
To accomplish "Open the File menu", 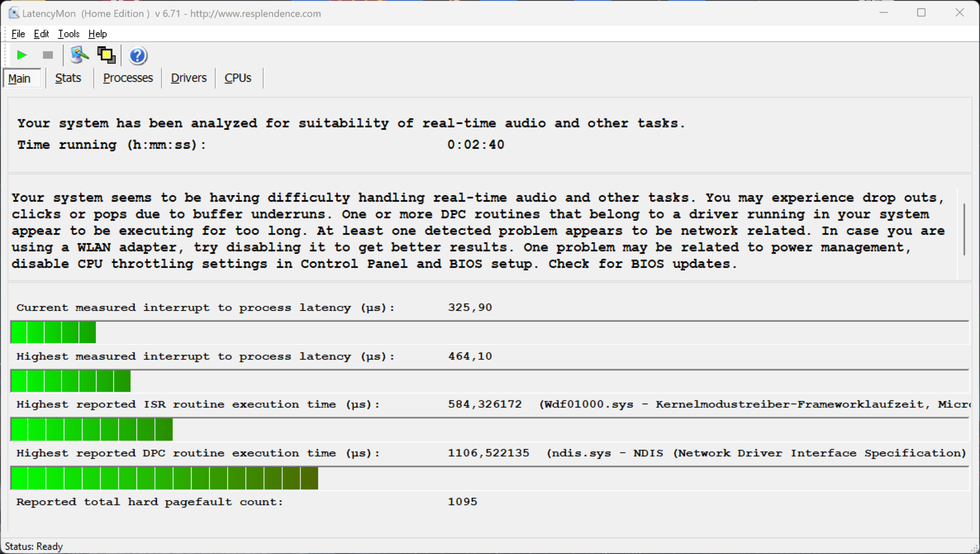I will tap(18, 34).
